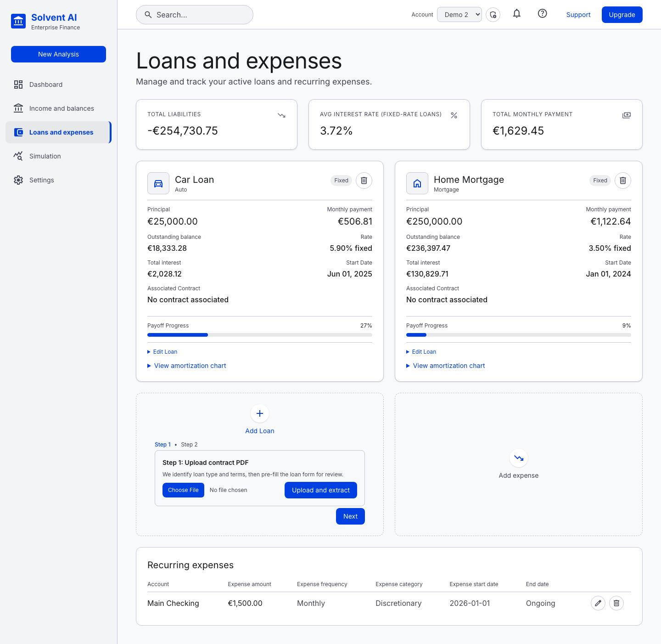The image size is (661, 644).
Task: Click the Home Mortgage payoff progress bar
Action: tap(519, 335)
